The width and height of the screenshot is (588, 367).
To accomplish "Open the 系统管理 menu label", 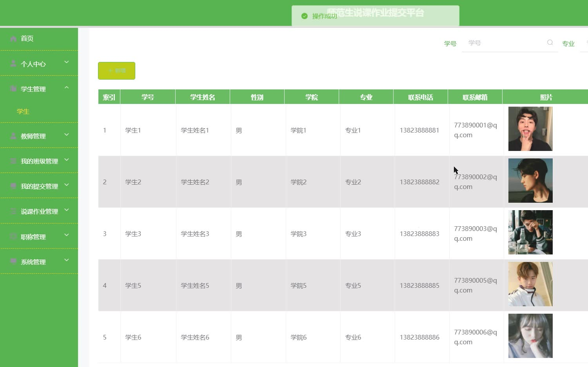I will (33, 262).
